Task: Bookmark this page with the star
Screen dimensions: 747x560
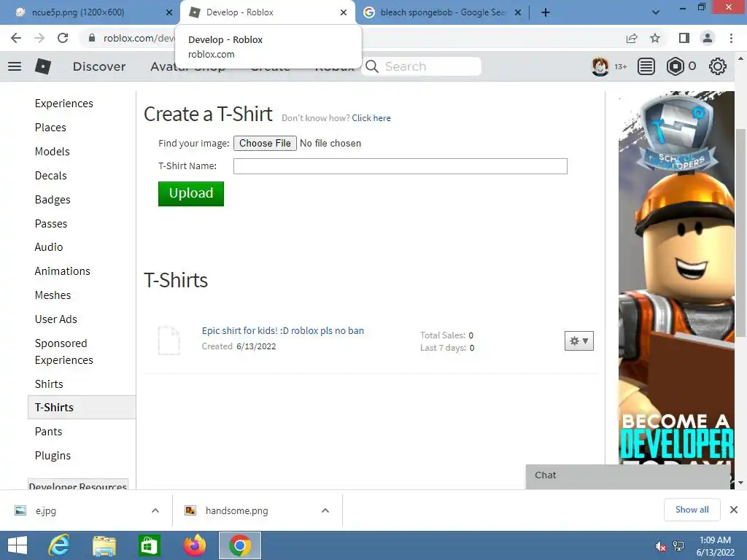Action: coord(655,38)
